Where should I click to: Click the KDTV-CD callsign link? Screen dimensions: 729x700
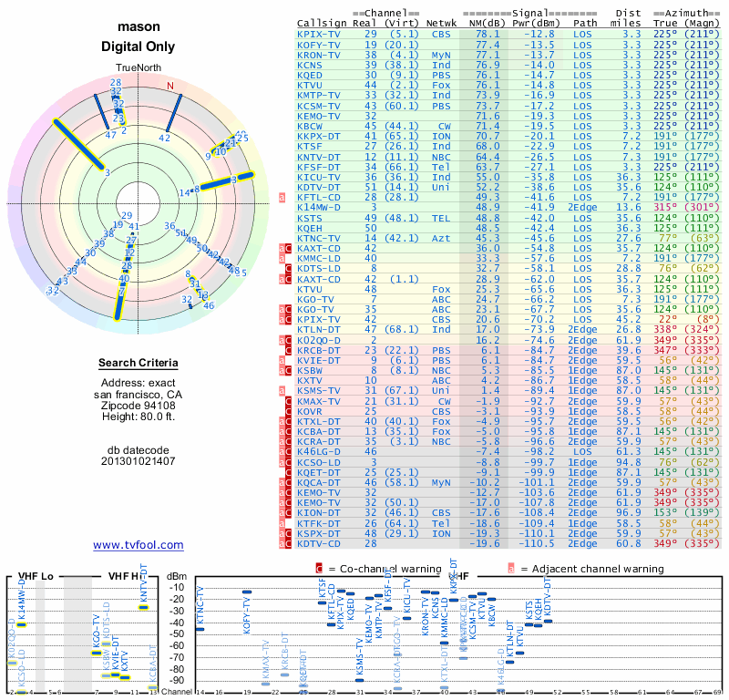pyautogui.click(x=318, y=543)
